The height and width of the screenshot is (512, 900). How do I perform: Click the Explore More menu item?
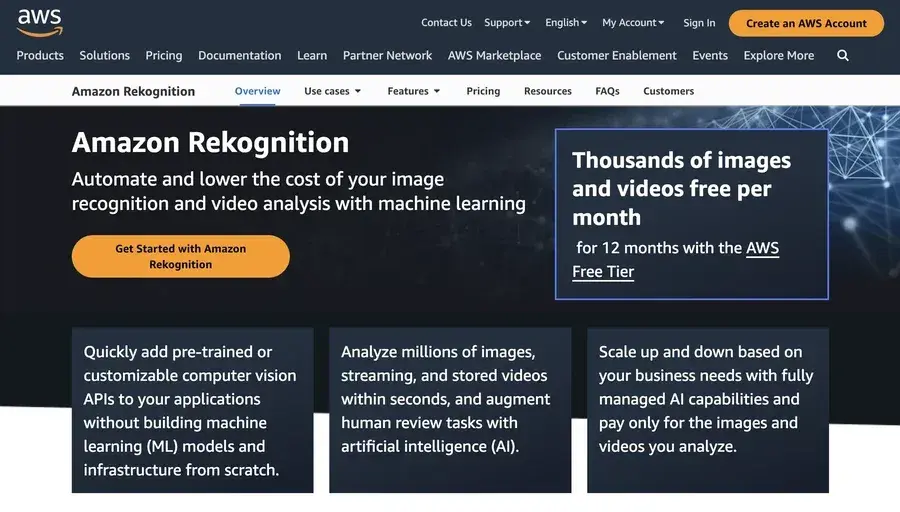click(778, 56)
